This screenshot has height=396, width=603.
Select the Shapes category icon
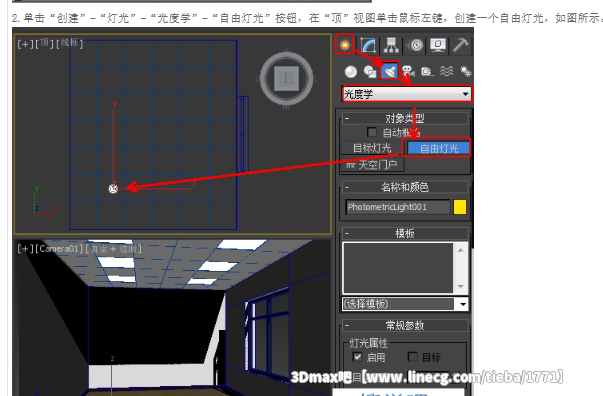click(x=370, y=72)
